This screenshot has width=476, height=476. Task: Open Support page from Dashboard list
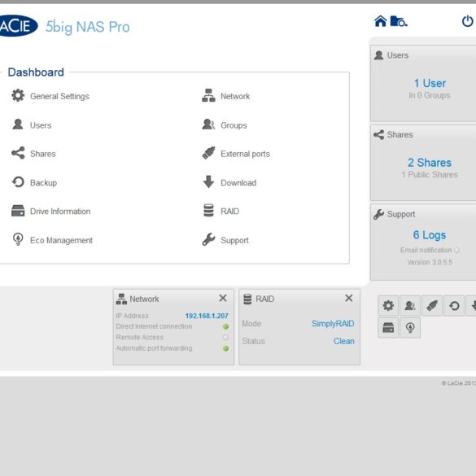click(234, 240)
